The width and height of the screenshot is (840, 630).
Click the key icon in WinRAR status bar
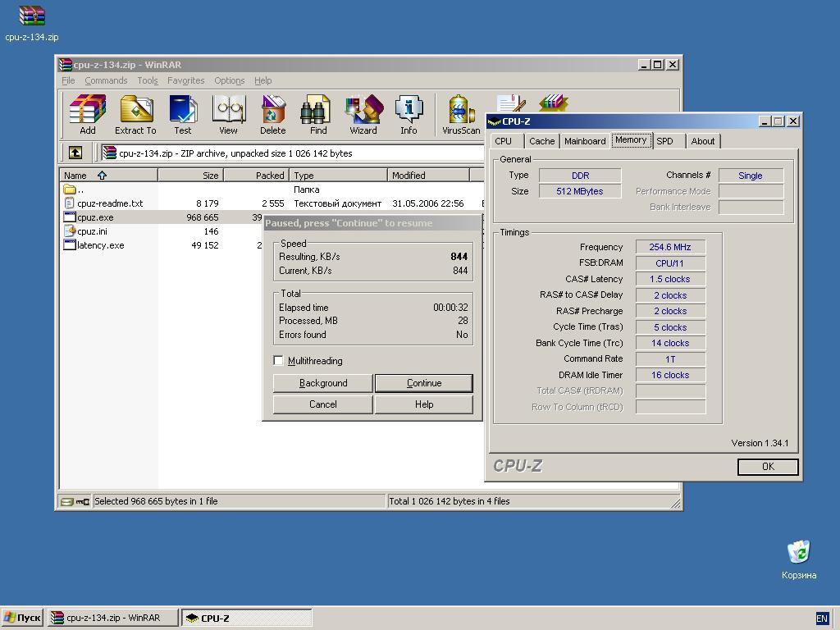83,502
